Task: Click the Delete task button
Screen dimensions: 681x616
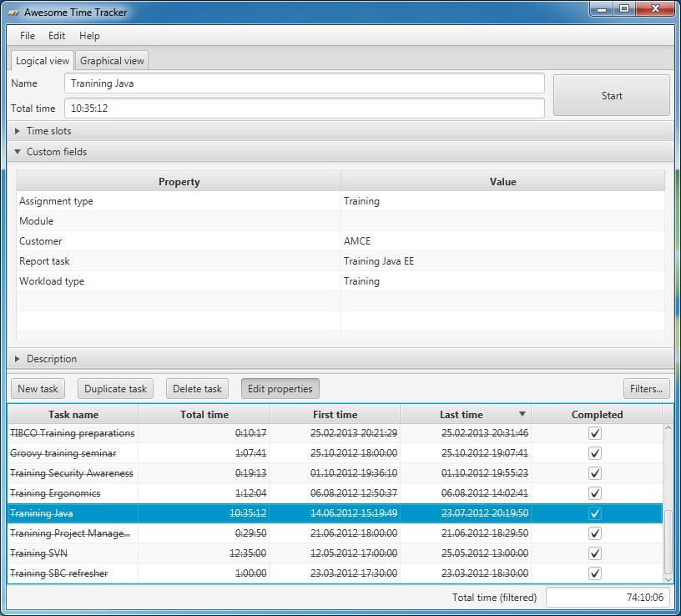Action: pos(197,389)
